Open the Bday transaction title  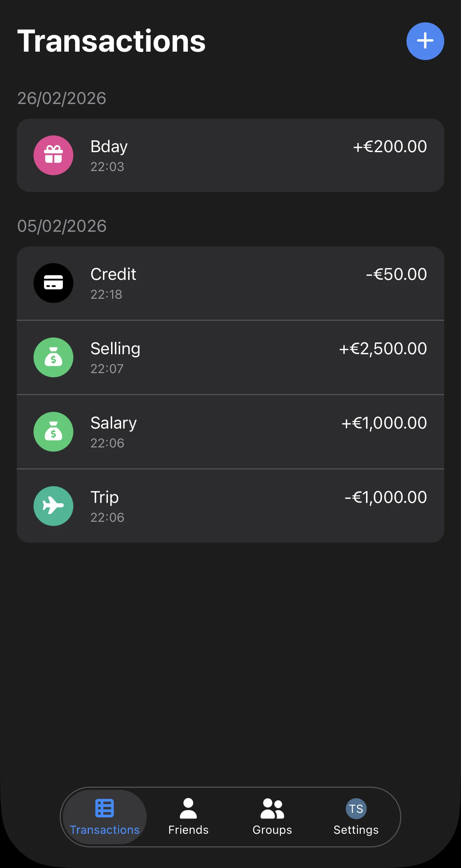click(x=109, y=147)
